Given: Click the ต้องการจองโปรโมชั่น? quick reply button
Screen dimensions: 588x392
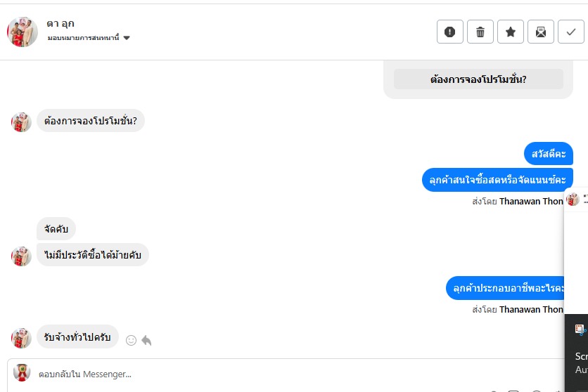Looking at the screenshot, I should pos(478,79).
